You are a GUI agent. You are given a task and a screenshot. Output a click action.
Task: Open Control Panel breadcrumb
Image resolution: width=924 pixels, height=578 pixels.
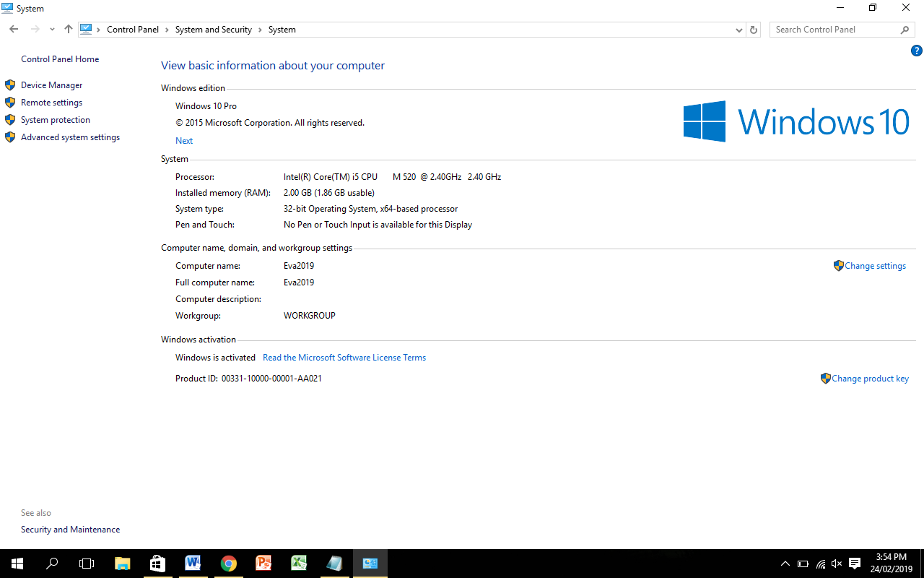pyautogui.click(x=133, y=30)
